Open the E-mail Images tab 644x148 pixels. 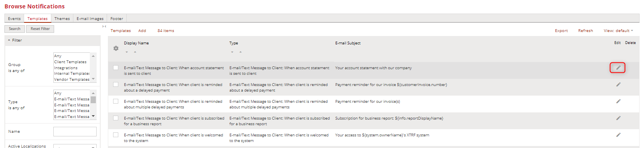coord(90,18)
